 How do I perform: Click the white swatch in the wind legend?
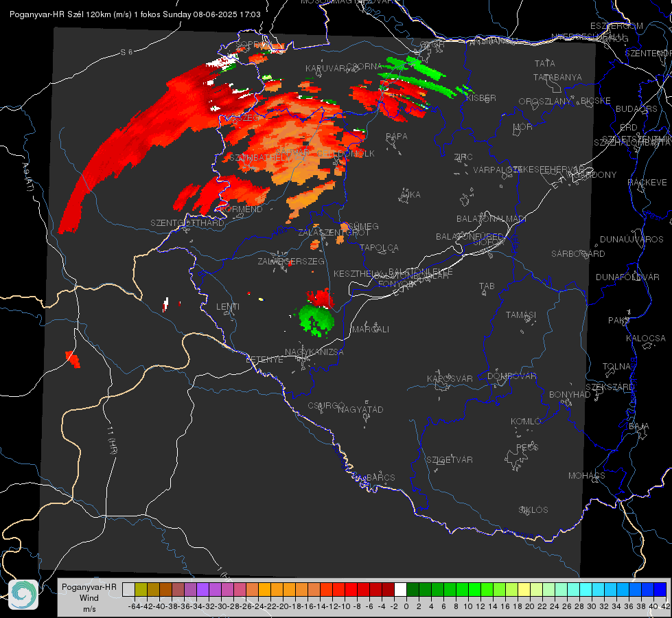click(x=400, y=589)
